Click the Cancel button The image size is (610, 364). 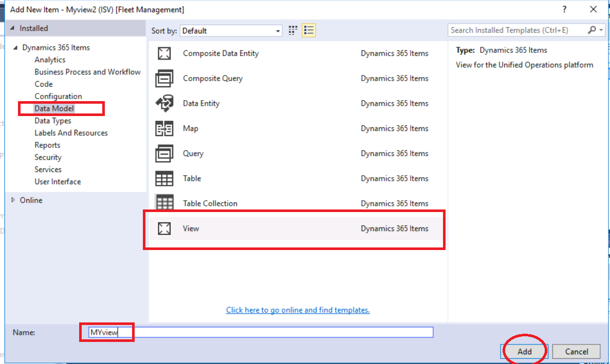577,352
